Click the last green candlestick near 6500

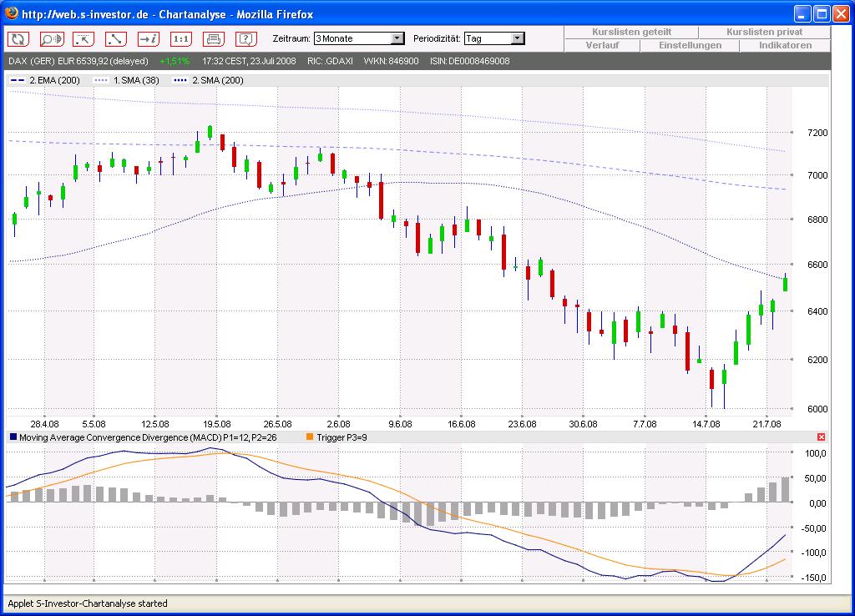point(785,284)
